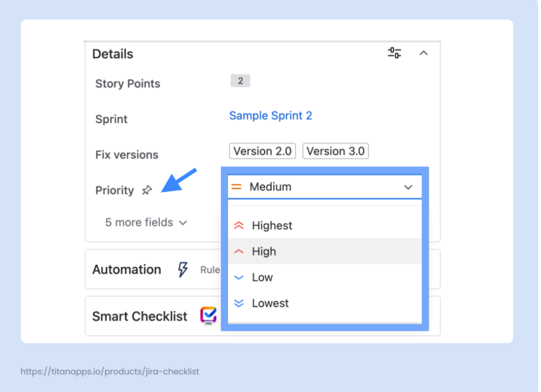Click the Low priority blue arrow icon
Viewport: 541px width, 392px height.
238,278
